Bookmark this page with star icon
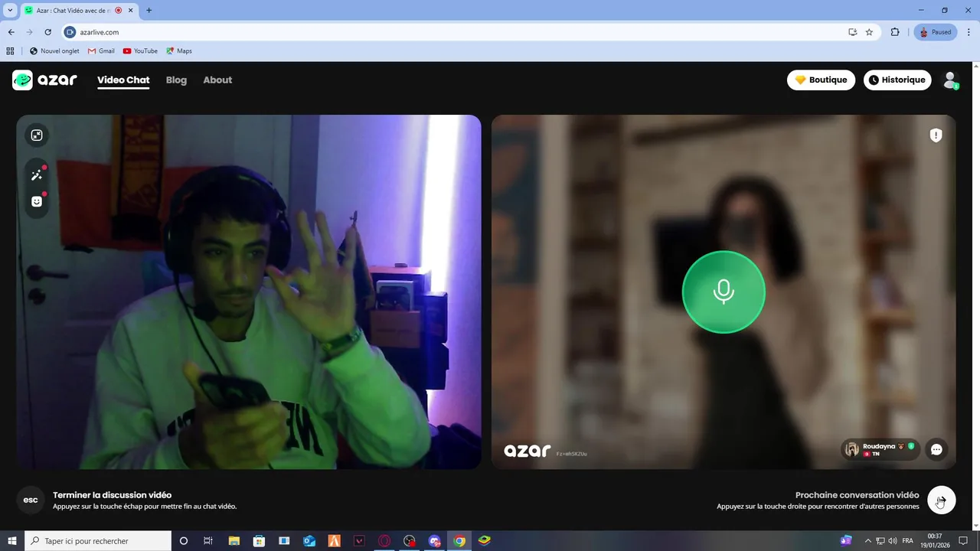980x551 pixels. tap(869, 32)
